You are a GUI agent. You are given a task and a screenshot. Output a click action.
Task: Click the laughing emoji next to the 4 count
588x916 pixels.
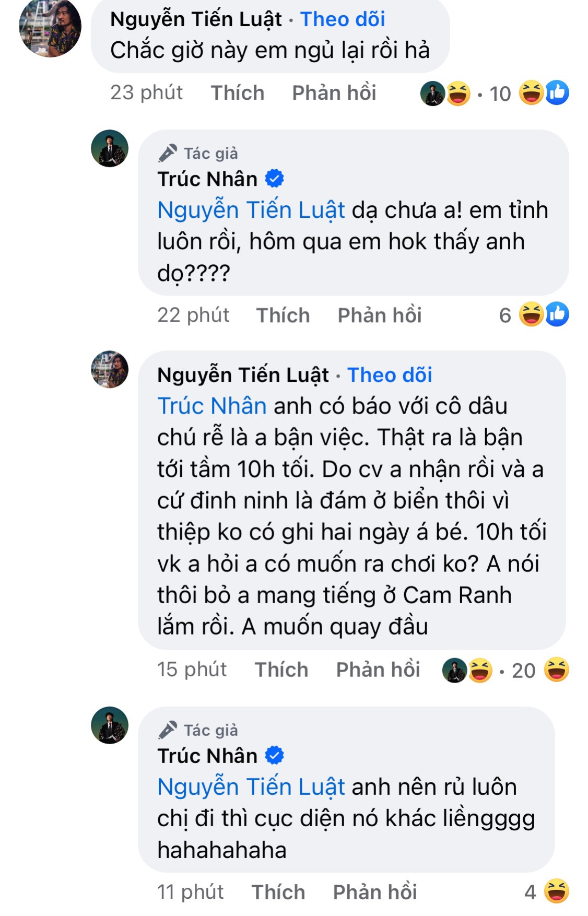tap(556, 892)
